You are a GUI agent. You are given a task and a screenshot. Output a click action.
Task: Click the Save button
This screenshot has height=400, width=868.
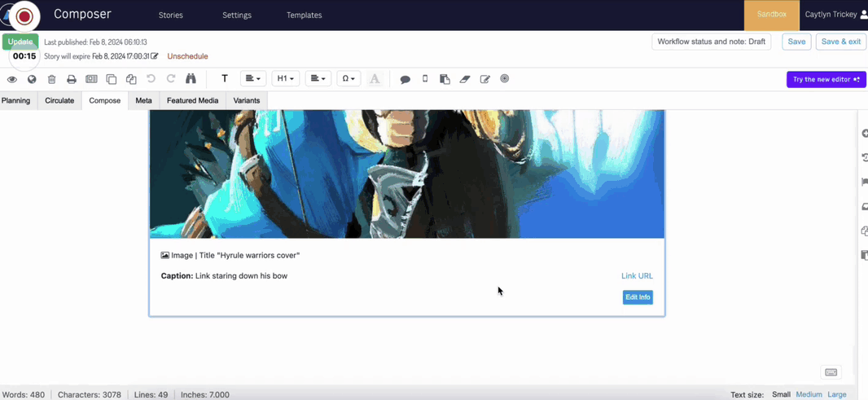click(796, 42)
